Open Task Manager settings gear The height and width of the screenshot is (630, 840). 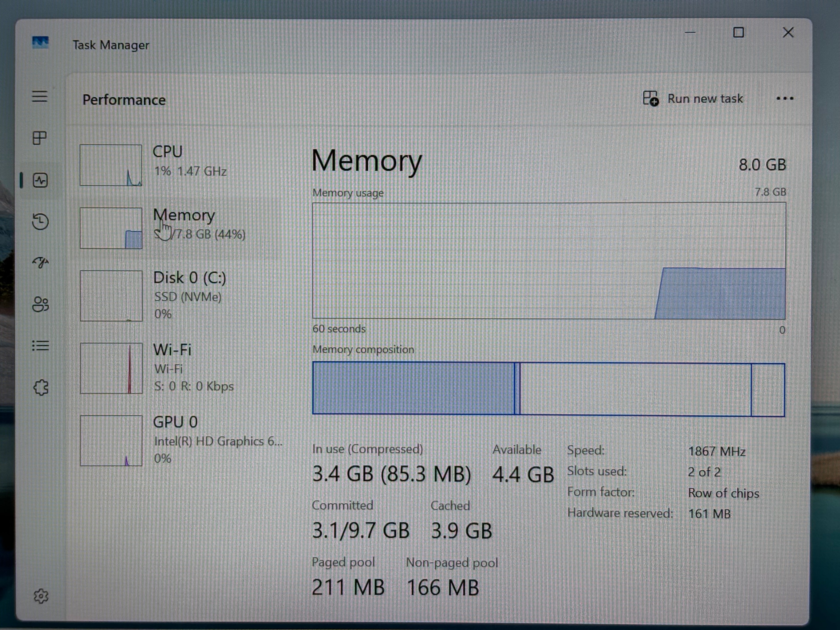(41, 596)
